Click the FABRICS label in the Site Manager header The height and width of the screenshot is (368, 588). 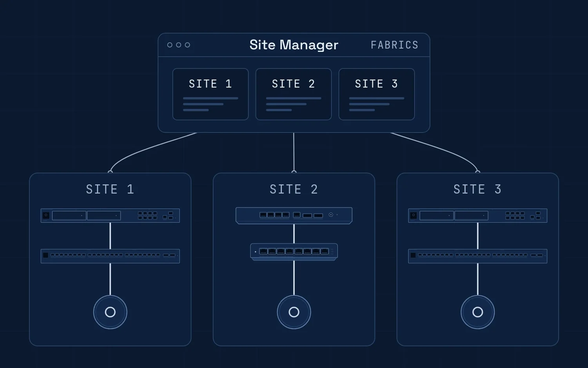click(394, 45)
